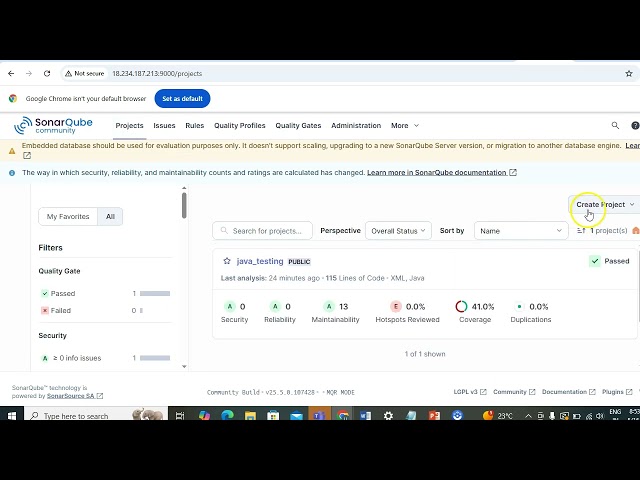Open the java_testing project link

pyautogui.click(x=260, y=261)
